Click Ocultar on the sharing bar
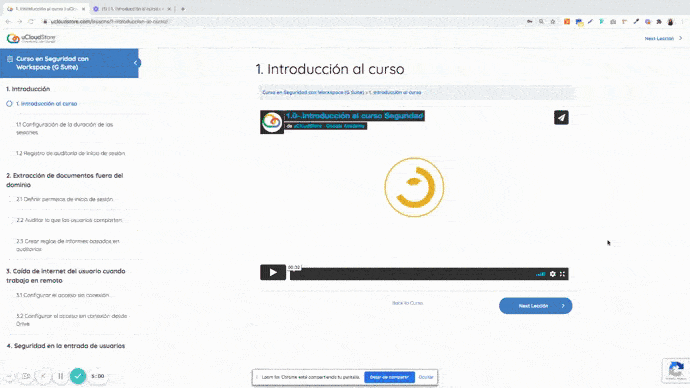This screenshot has width=690, height=388. pos(426,377)
